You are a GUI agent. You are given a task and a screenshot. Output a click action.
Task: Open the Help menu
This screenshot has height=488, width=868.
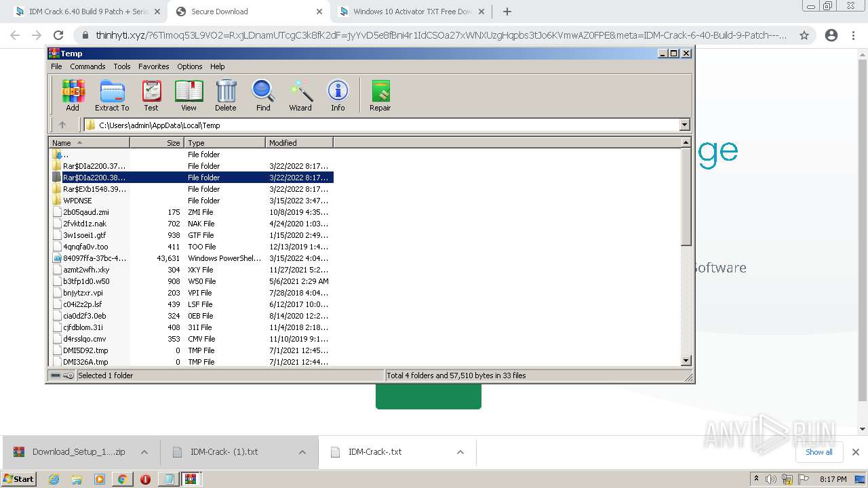pos(217,66)
